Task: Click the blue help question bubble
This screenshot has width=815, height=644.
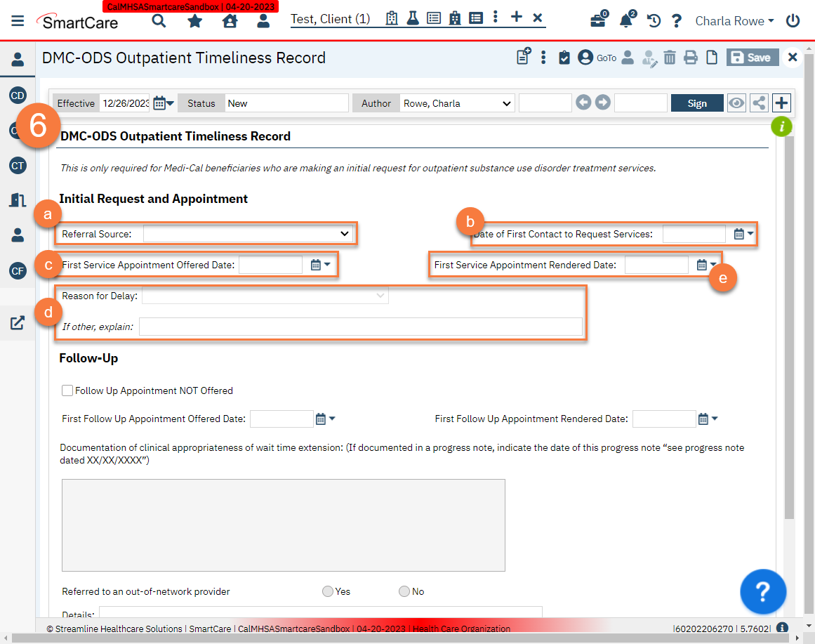Action: pos(763,592)
